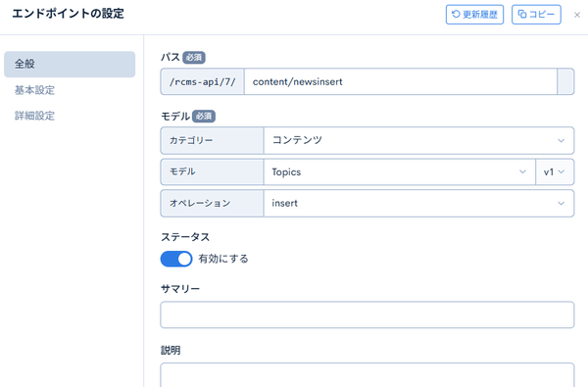The height and width of the screenshot is (387, 588).
Task: Open the カテゴリー dropdown showing コンテンツ
Action: [418, 141]
